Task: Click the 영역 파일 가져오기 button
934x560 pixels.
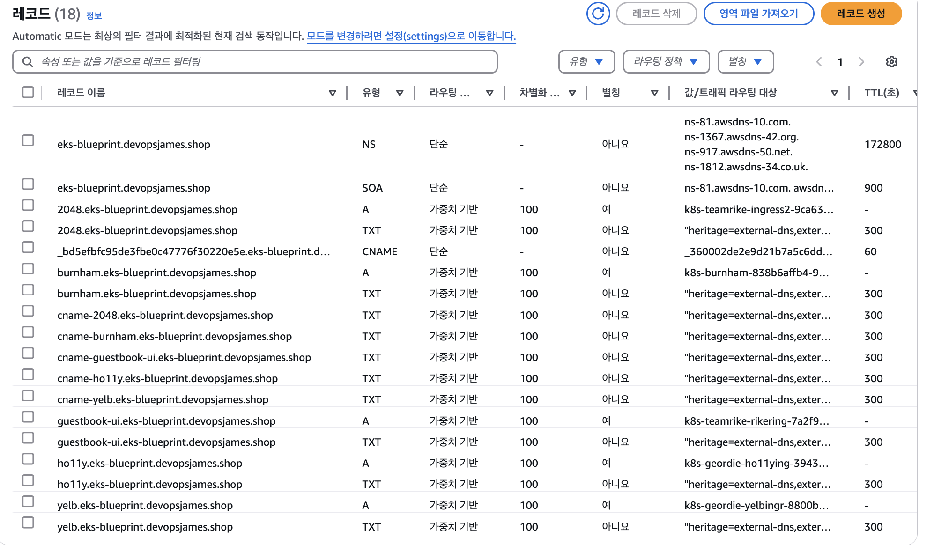Action: click(758, 14)
